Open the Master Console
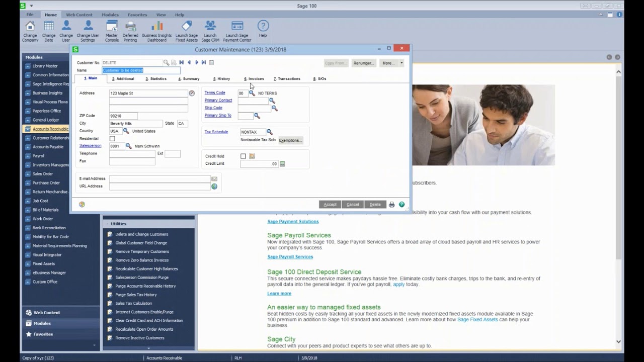The width and height of the screenshot is (644, 362). pos(112,31)
